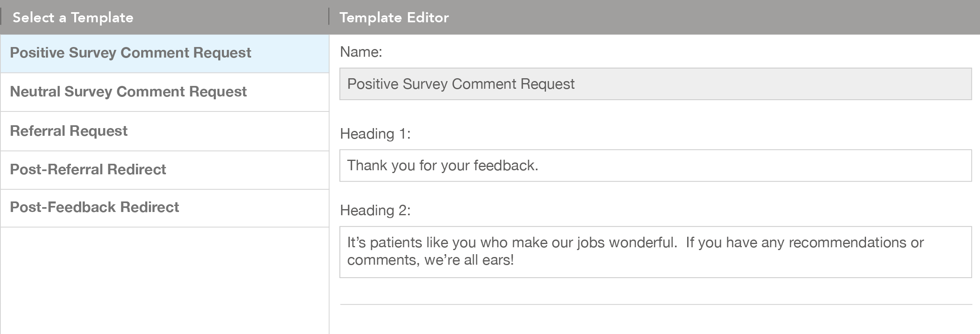The image size is (980, 334).
Task: Click the Heading 1: label
Action: click(375, 134)
